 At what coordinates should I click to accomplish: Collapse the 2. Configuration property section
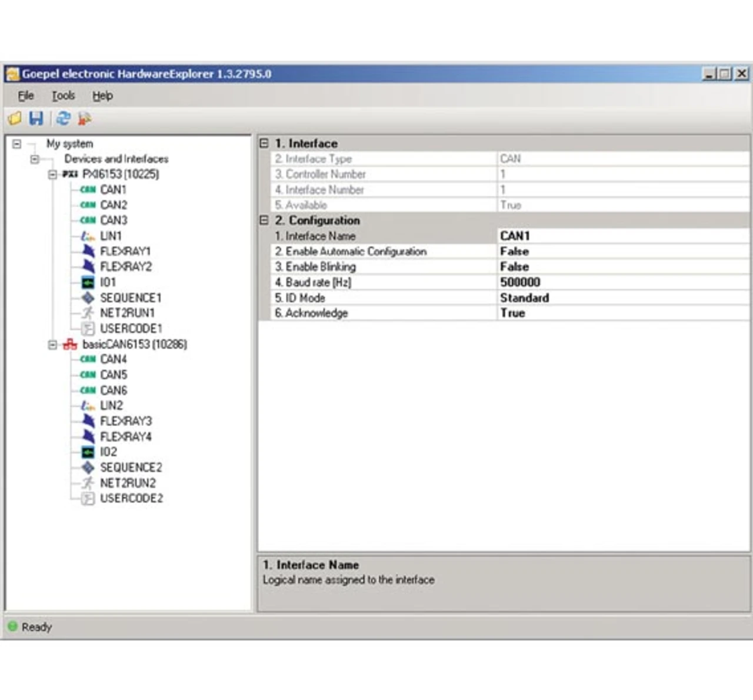pos(264,221)
